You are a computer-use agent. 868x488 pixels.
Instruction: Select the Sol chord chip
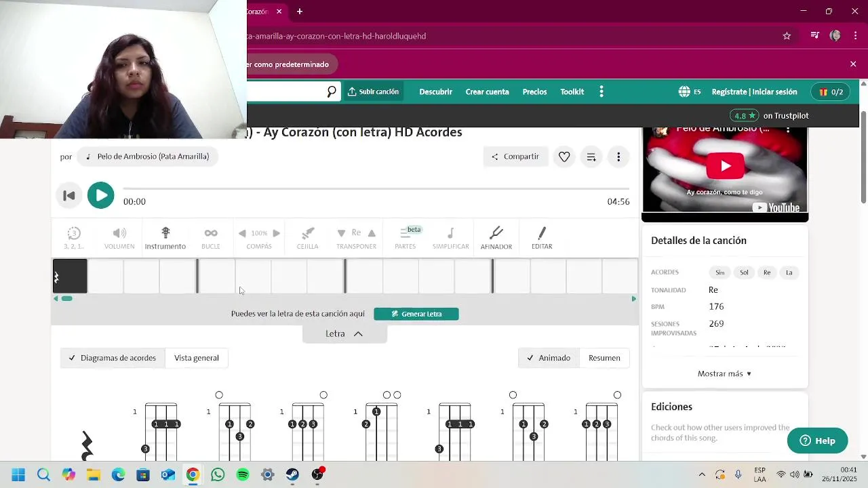point(744,272)
